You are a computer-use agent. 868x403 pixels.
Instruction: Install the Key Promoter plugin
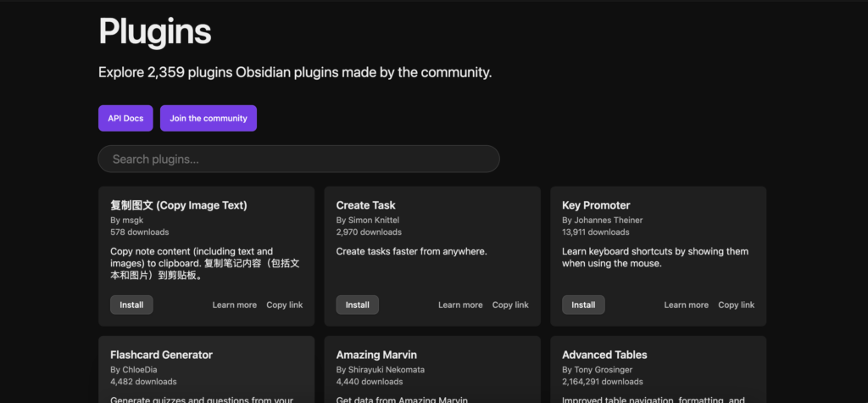click(583, 305)
